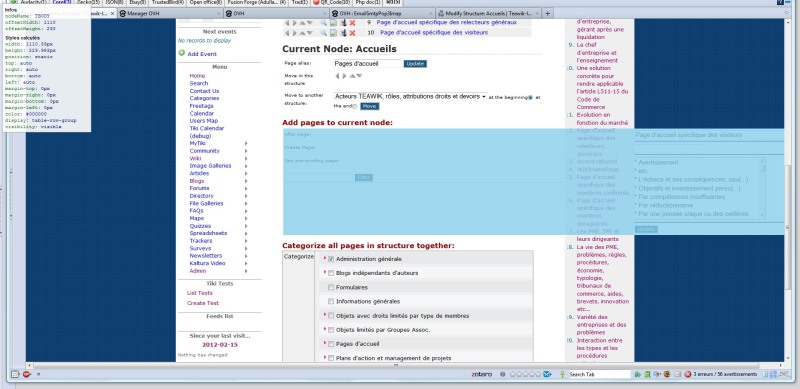Expand the MyTiki submenu arrow
The width and height of the screenshot is (800, 389).
246,144
